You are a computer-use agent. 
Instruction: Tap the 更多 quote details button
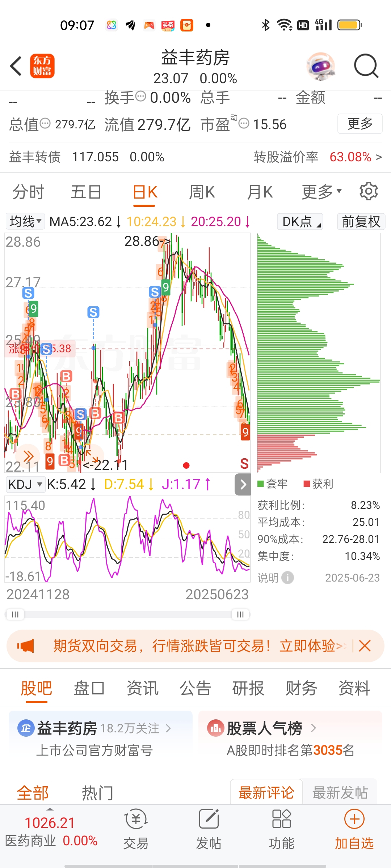(x=360, y=124)
